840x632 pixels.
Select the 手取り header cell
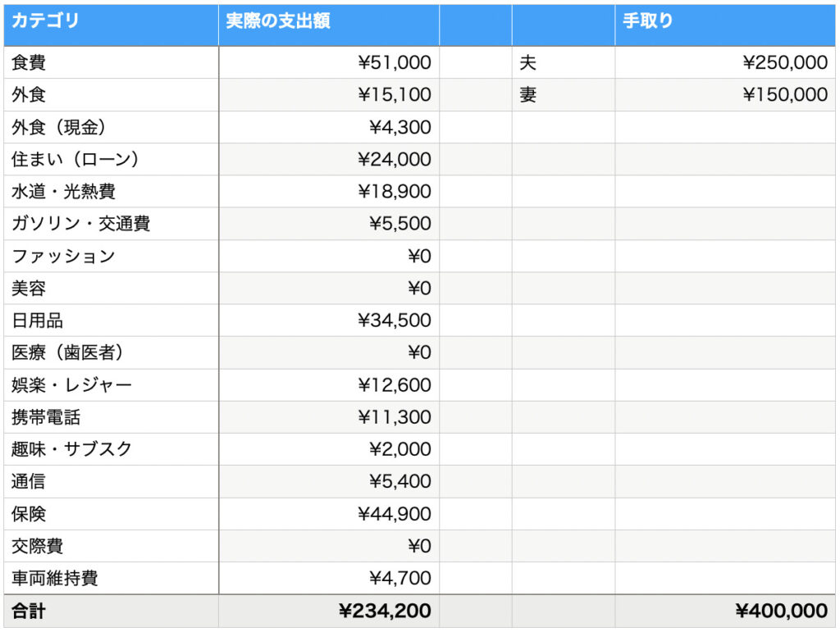725,25
